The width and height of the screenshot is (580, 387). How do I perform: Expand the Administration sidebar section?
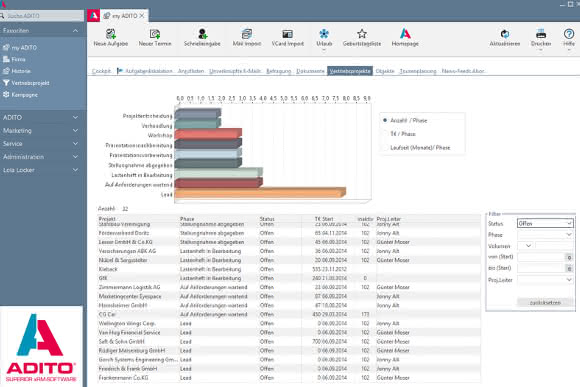[x=75, y=157]
